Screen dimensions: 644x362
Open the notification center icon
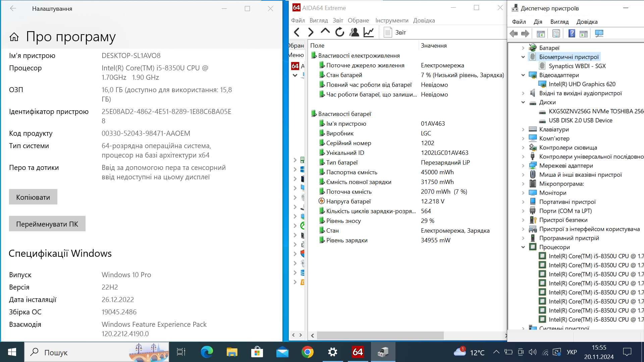coord(627,352)
